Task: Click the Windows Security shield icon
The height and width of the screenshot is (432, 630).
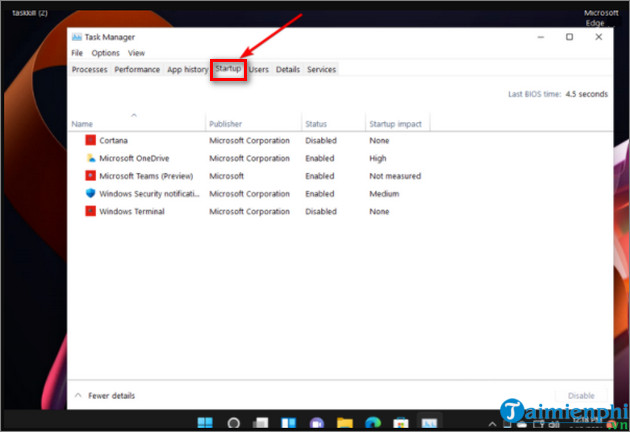Action: coord(90,193)
